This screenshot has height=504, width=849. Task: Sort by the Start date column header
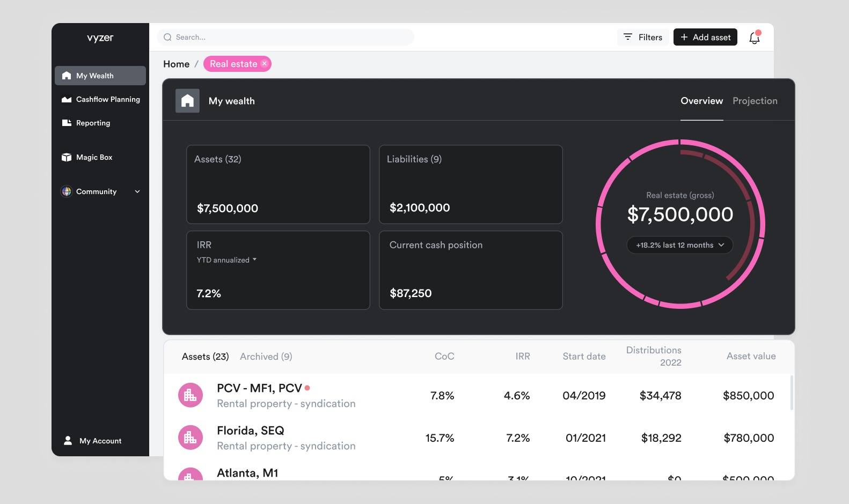click(x=584, y=357)
